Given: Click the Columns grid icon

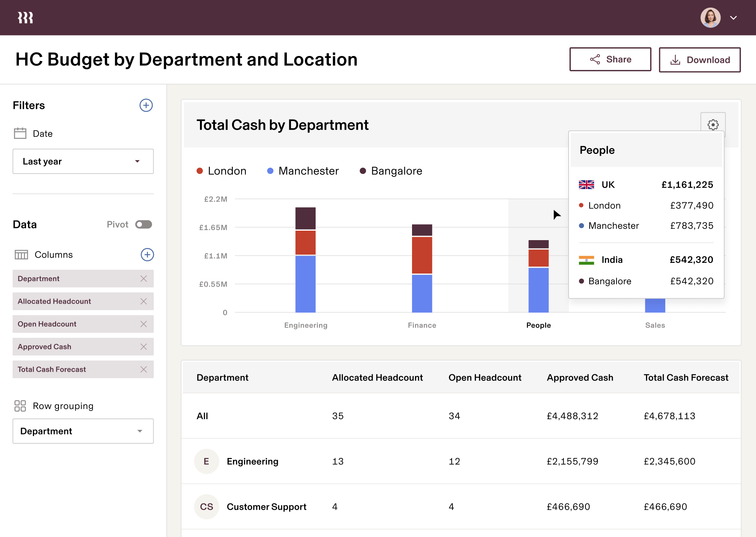Looking at the screenshot, I should click(x=22, y=255).
